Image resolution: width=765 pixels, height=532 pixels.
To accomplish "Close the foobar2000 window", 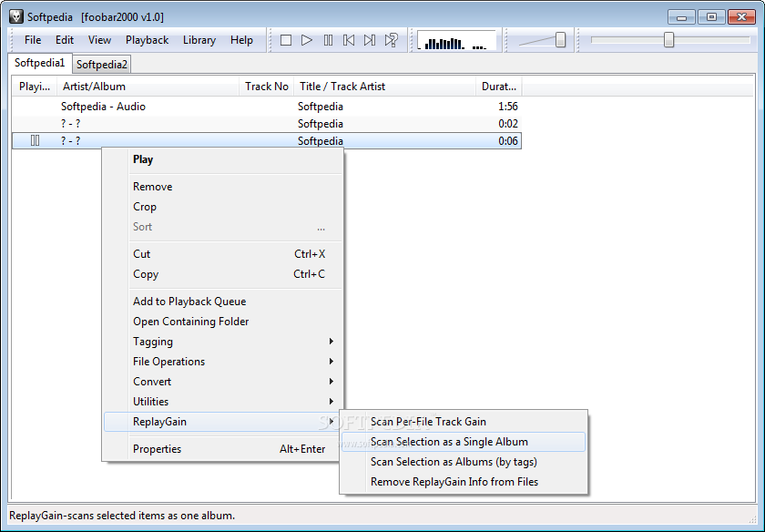I will tap(741, 17).
